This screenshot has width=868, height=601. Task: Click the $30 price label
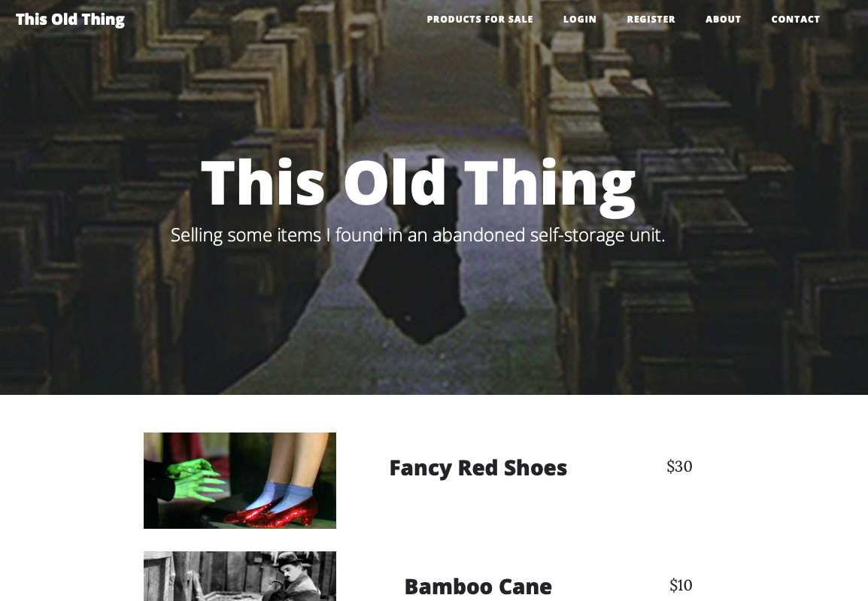[679, 466]
